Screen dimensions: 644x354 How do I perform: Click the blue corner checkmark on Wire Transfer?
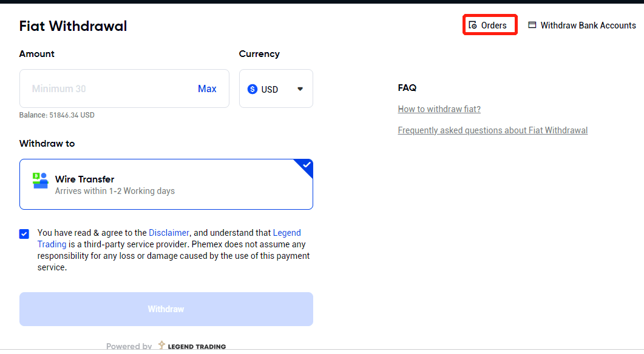coord(307,165)
